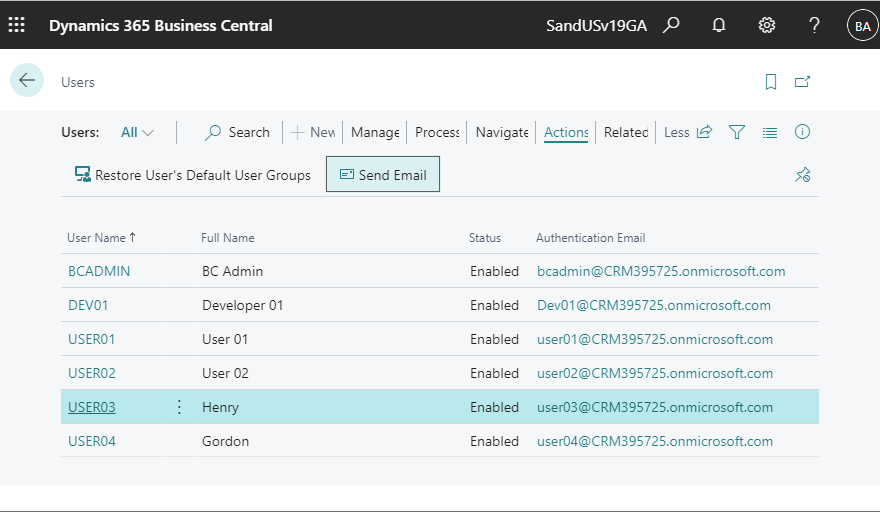
Task: Click Restore User's Default User Groups
Action: tap(192, 175)
